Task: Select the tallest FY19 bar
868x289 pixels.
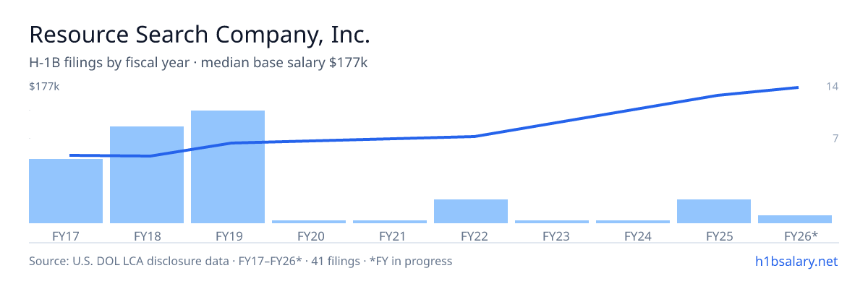Action: 228,167
